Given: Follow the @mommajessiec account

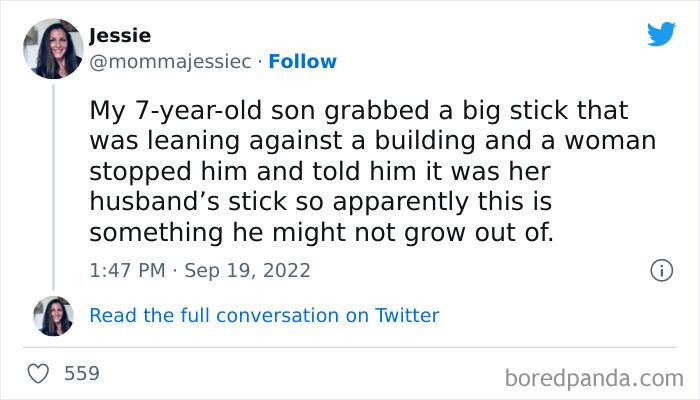Looking at the screenshot, I should [302, 62].
